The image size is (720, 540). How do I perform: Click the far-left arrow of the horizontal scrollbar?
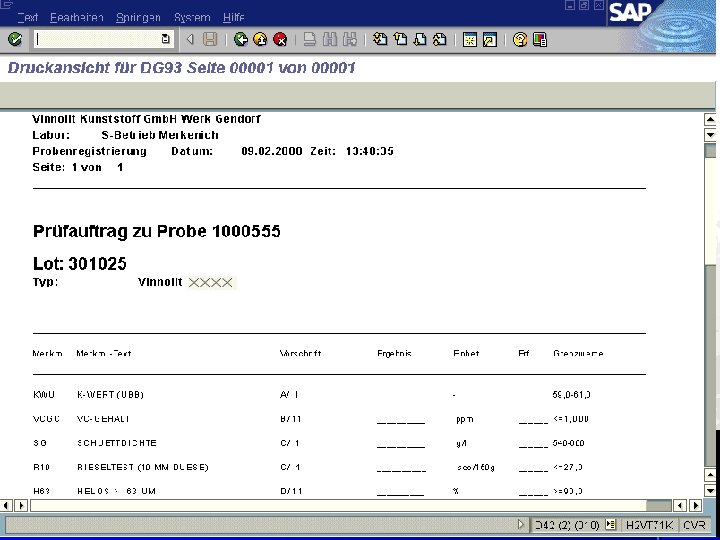6,506
